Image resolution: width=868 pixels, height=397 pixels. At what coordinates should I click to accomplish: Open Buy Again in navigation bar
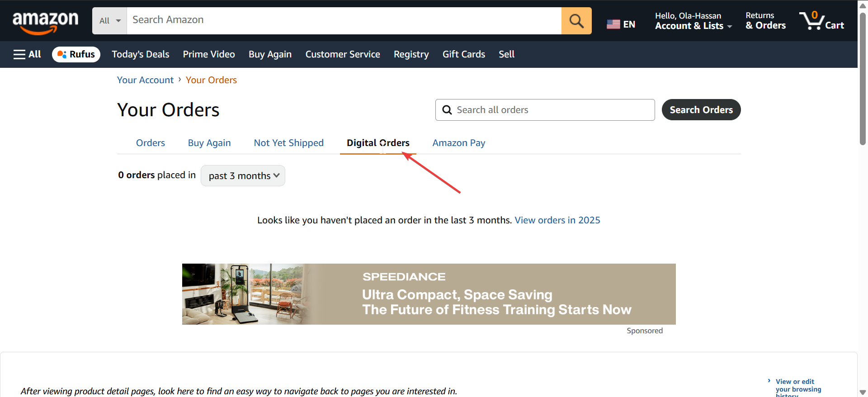[x=270, y=54]
